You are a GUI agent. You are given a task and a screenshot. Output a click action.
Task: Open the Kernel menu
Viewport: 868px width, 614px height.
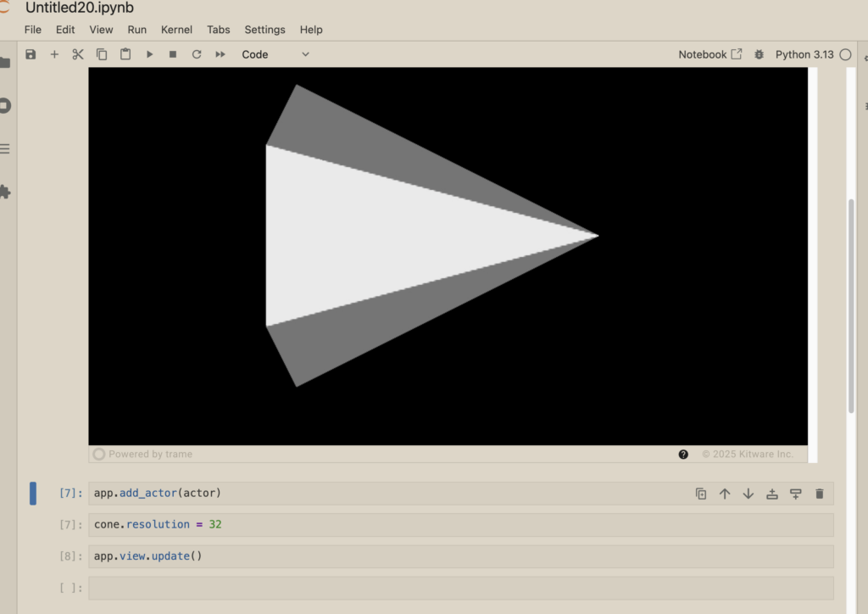coord(176,30)
